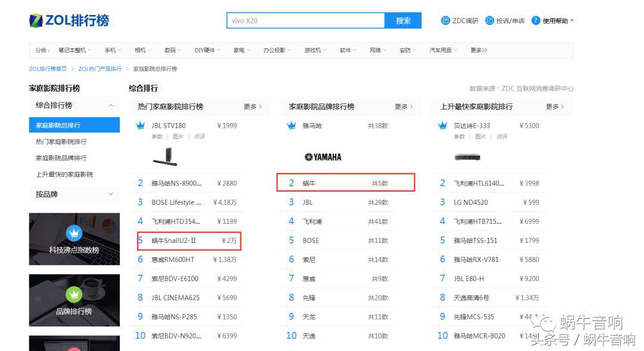This screenshot has height=351, width=644.
Task: Click the 使用帮助 question mark icon
Action: (x=537, y=19)
